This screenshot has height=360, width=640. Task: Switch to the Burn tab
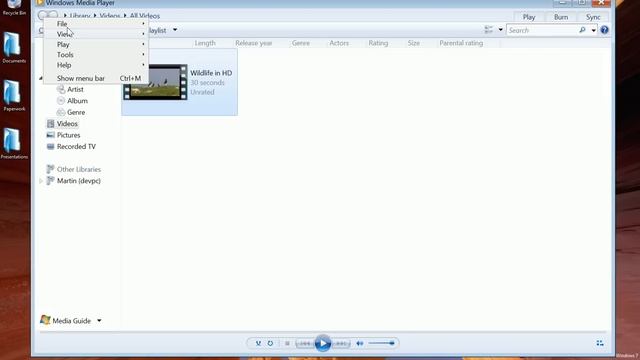pyautogui.click(x=561, y=17)
